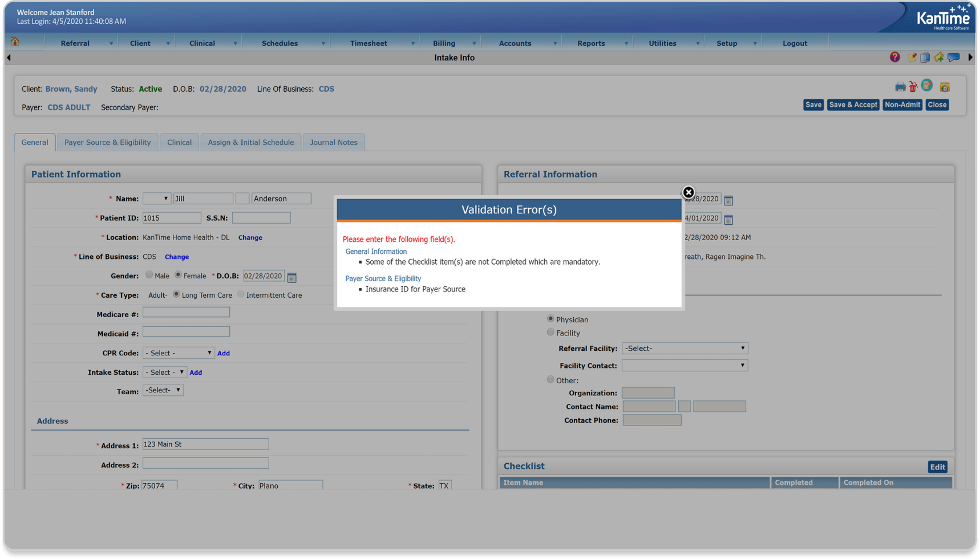Choose the Intermittent Care option
This screenshot has width=980, height=559.
(x=241, y=294)
